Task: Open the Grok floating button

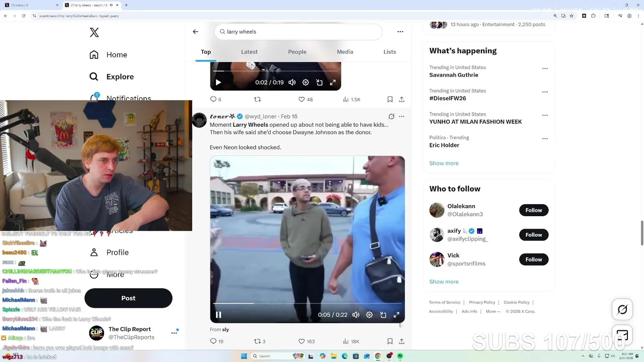Action: click(622, 310)
